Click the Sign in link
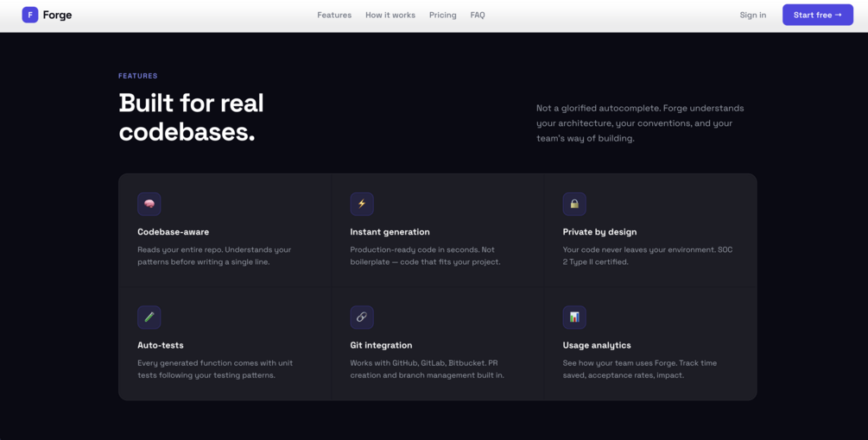This screenshot has height=440, width=868. click(x=753, y=15)
